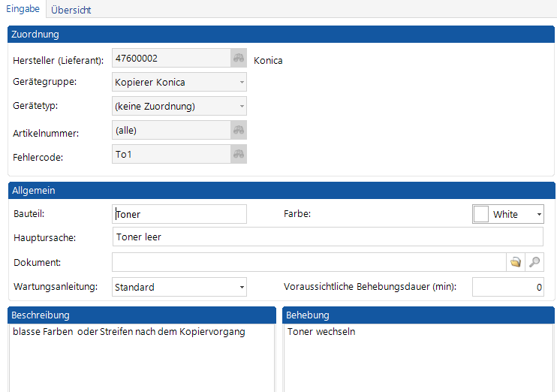Viewport: 557px width, 392px height.
Task: Click the Hersteller number field
Action: pos(170,58)
